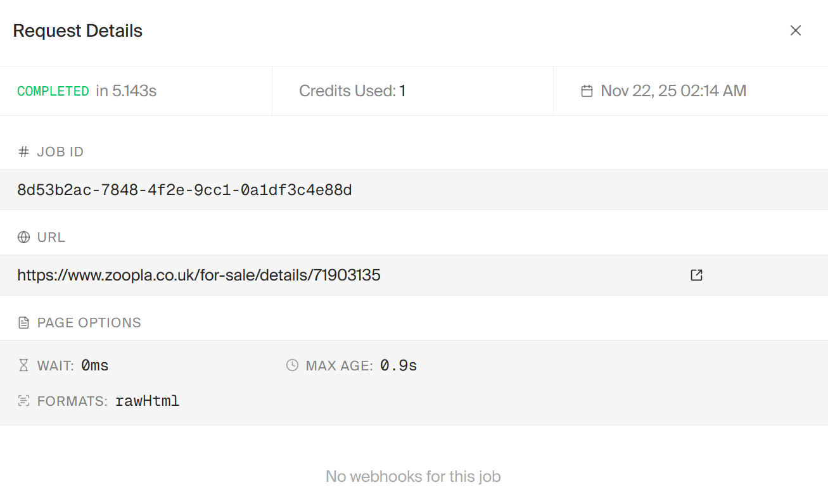Click the COMPLETED status label
Viewport: 828px width, 504px height.
[x=53, y=91]
